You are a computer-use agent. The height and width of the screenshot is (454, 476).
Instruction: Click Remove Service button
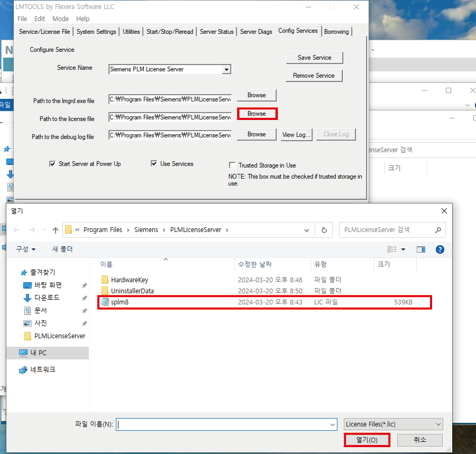[314, 76]
